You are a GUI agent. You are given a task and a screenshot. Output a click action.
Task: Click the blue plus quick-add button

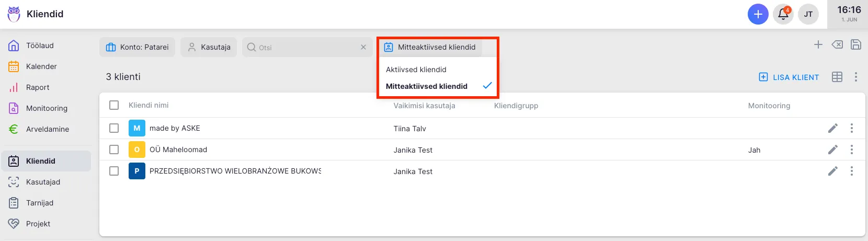coord(758,14)
